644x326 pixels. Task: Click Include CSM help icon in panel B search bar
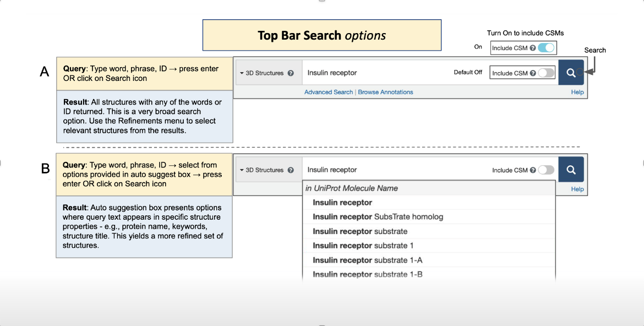pos(533,170)
